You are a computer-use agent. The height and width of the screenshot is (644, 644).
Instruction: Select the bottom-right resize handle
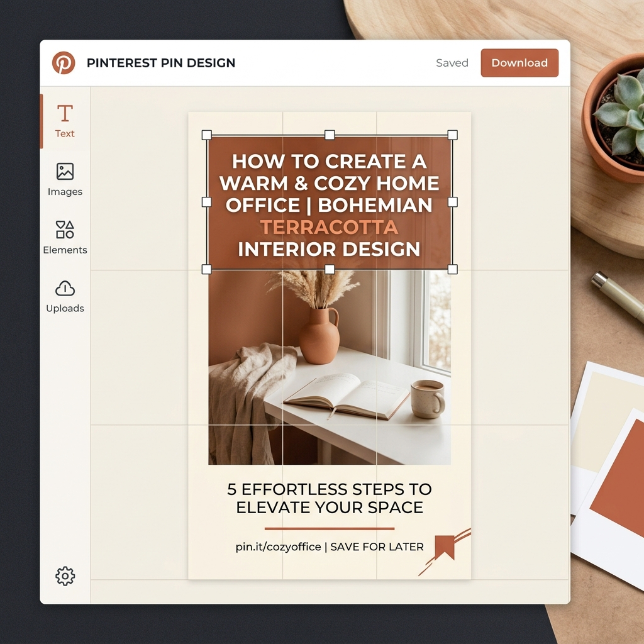point(452,269)
